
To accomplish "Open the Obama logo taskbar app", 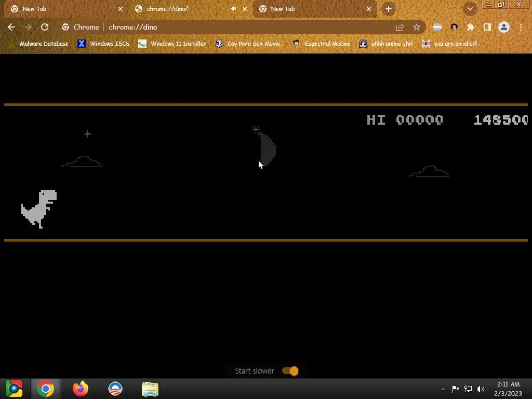I will pyautogui.click(x=115, y=389).
